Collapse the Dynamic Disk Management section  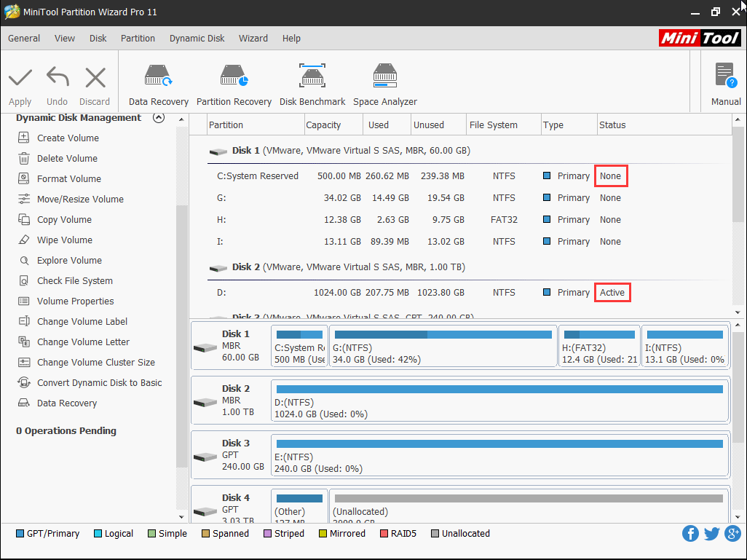point(159,118)
